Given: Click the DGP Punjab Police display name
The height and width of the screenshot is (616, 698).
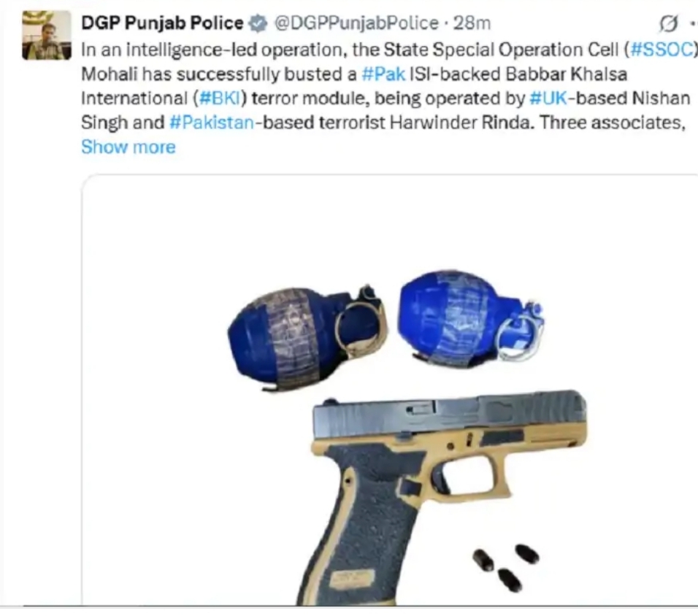Looking at the screenshot, I should coord(162,23).
